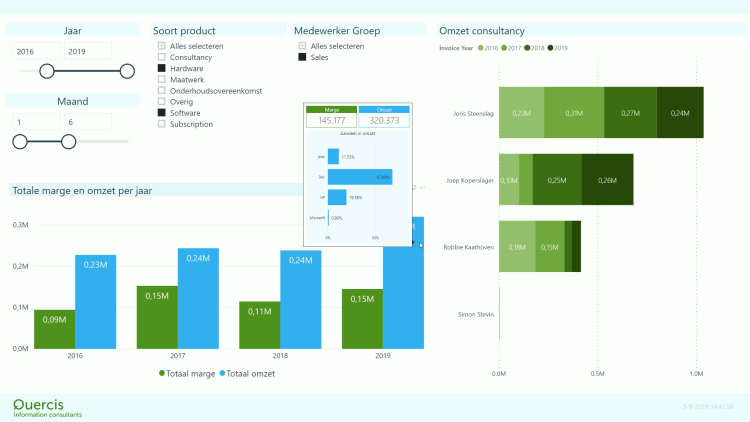Tick the Subscription checkbox
This screenshot has width=750, height=422.
tap(162, 124)
